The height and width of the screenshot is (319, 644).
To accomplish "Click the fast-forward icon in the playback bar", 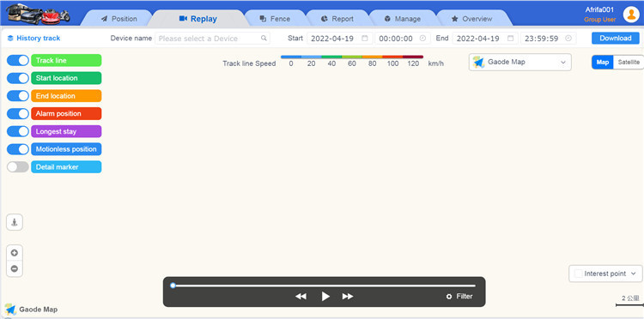I will point(348,296).
